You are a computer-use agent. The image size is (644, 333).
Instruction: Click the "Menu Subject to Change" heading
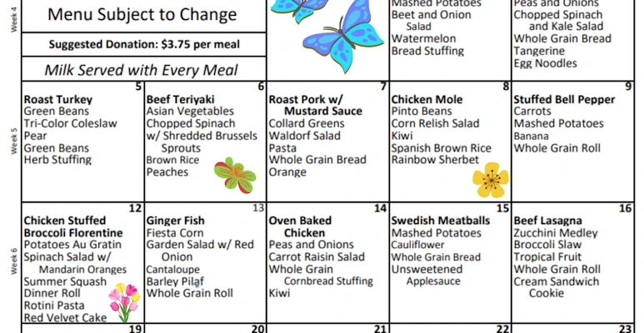click(142, 15)
